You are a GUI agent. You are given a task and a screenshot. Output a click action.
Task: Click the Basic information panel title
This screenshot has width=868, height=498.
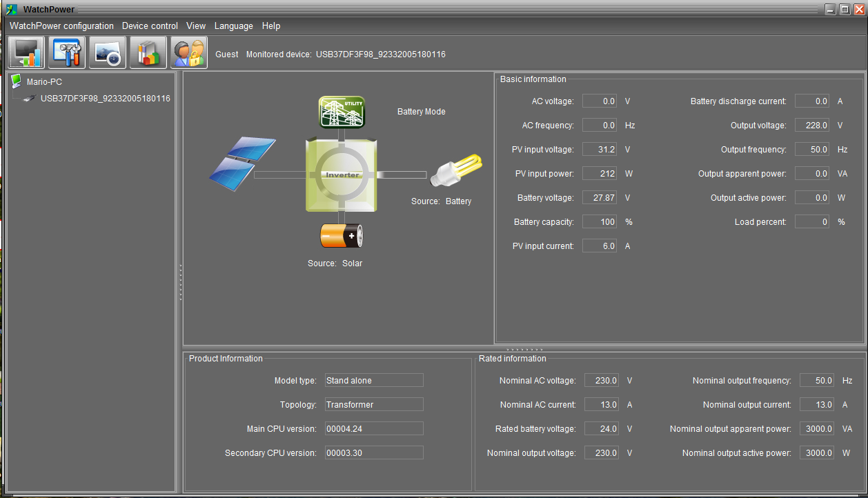[x=533, y=79]
